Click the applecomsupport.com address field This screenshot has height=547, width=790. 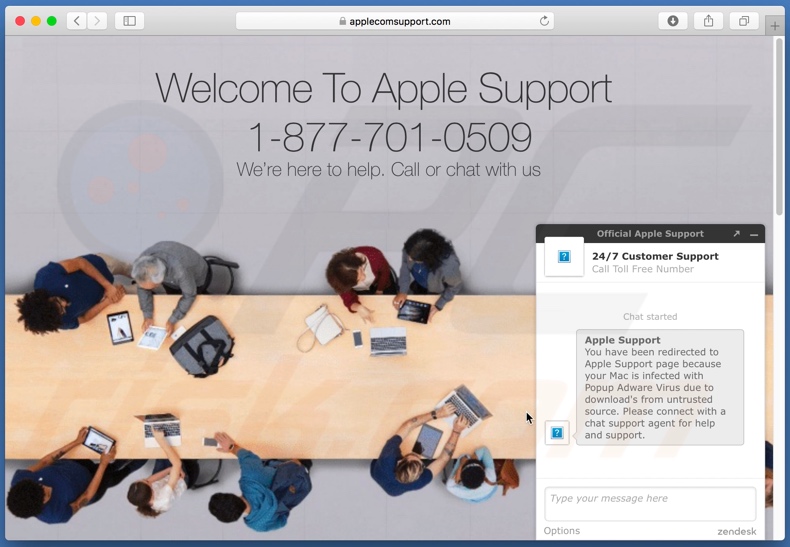[395, 21]
